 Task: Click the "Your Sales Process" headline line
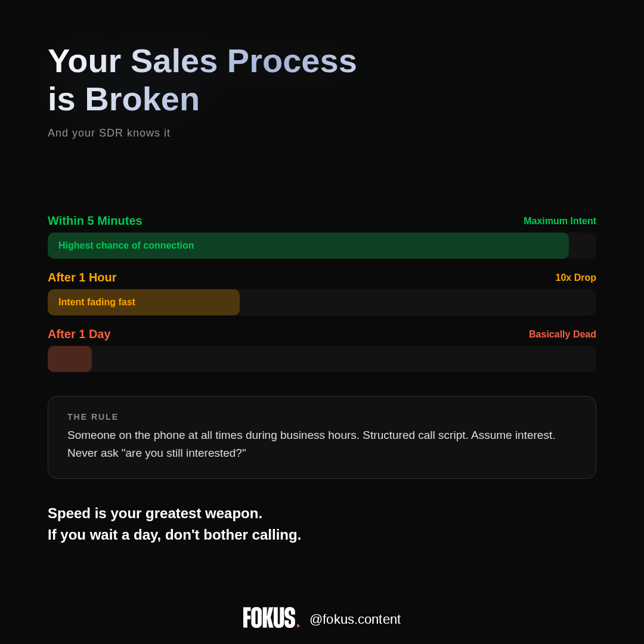click(x=202, y=61)
